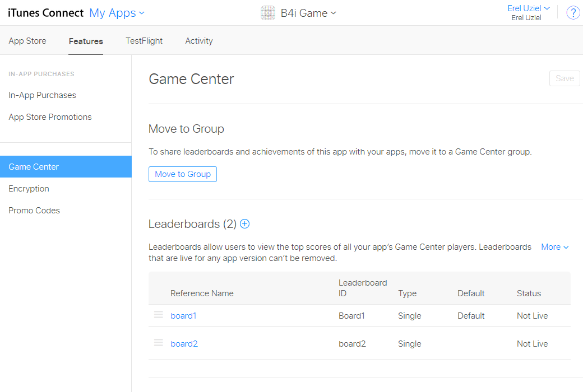Click the Leaderboard ID column header

pos(363,288)
